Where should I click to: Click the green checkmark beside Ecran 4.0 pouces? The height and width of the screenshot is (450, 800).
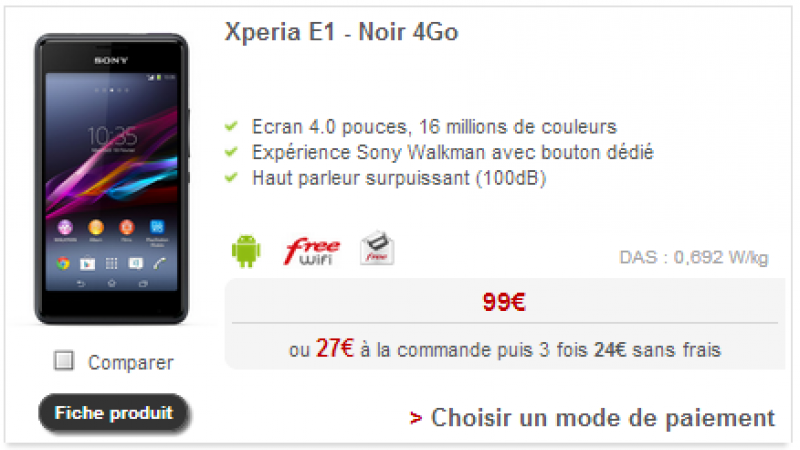(x=232, y=126)
